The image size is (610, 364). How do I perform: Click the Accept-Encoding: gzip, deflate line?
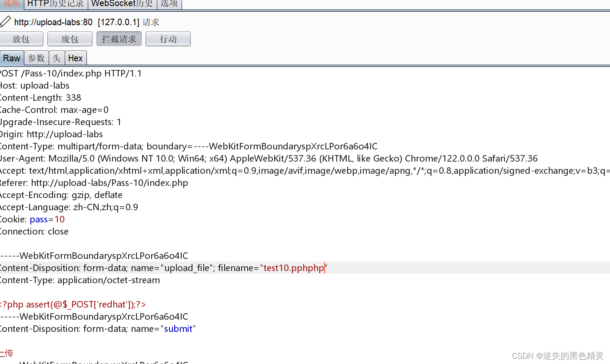pyautogui.click(x=61, y=195)
